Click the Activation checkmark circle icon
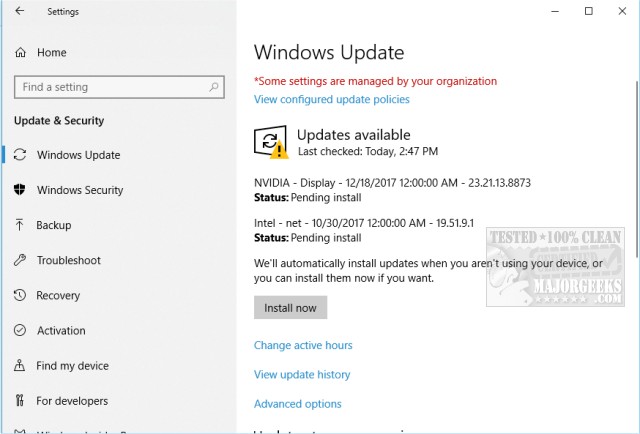Screen dimensions: 640x434 [x=20, y=330]
